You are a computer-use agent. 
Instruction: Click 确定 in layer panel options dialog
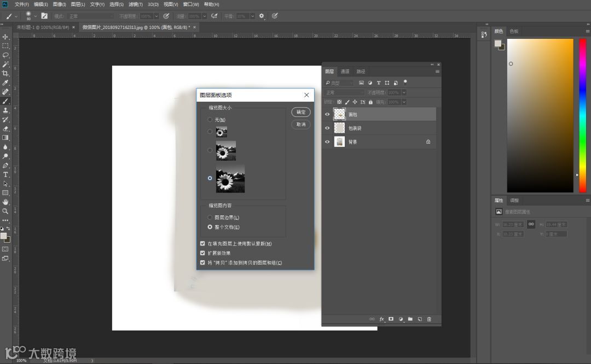tap(301, 112)
